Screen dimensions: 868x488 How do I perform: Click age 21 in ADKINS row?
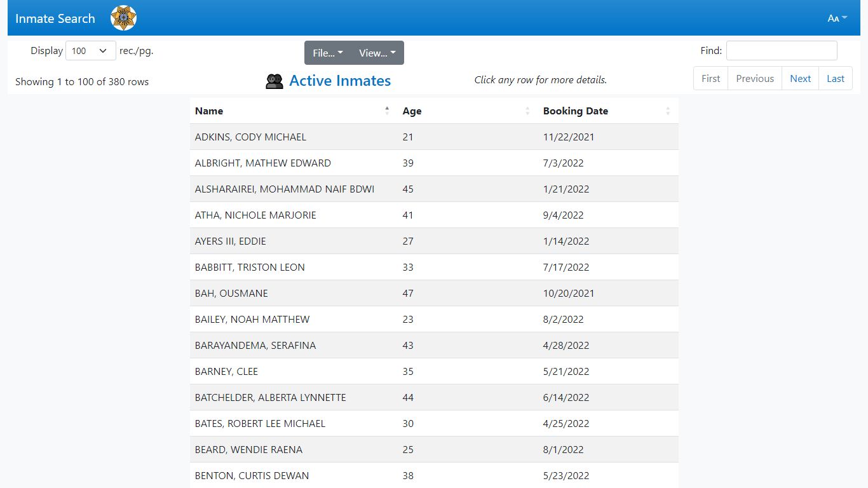[408, 137]
